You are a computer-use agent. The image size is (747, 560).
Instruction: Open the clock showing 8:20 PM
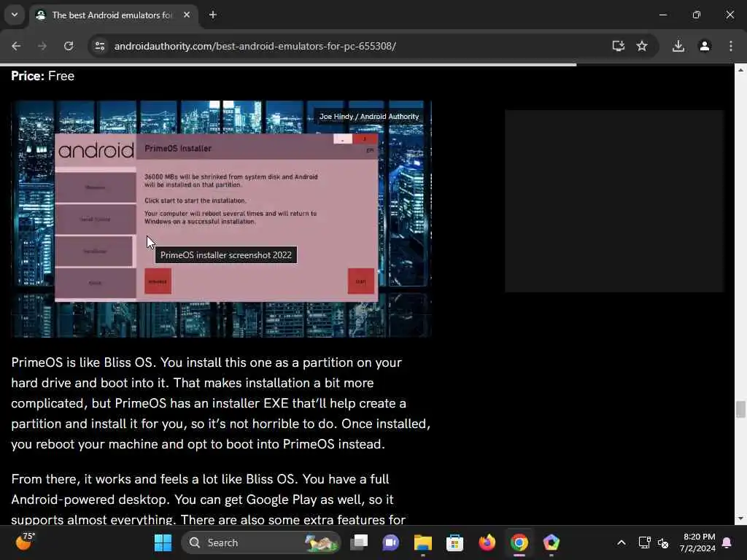click(697, 542)
